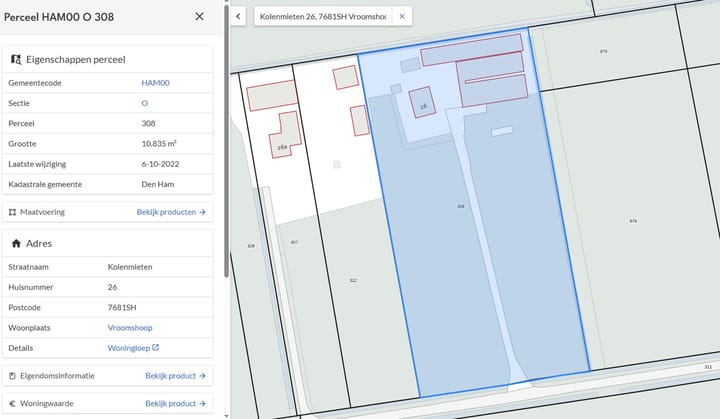Clear the Kolenmieten 26 search field
Viewport: 720px width, 419px height.
pos(401,17)
